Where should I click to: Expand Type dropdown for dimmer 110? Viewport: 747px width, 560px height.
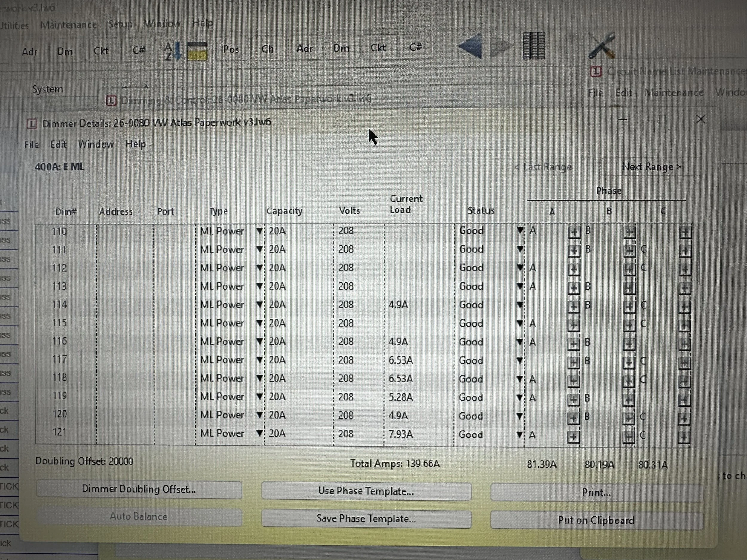tap(259, 231)
